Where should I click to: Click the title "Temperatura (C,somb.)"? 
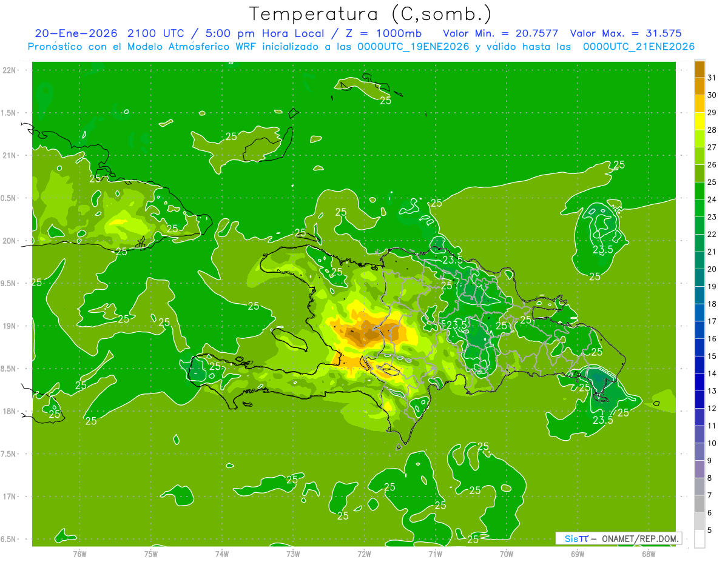[x=371, y=14]
